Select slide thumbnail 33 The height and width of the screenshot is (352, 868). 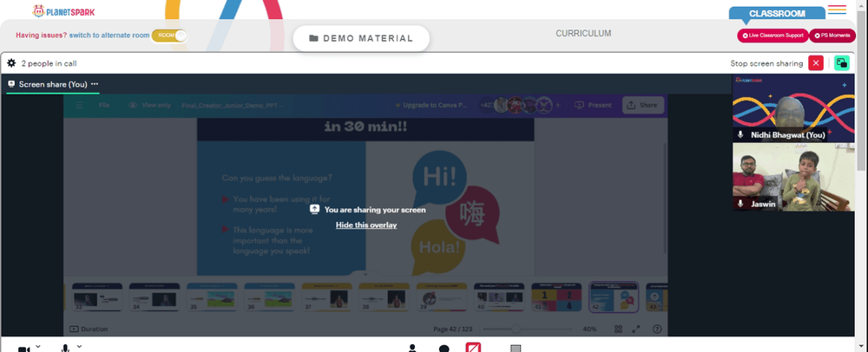coord(97,297)
